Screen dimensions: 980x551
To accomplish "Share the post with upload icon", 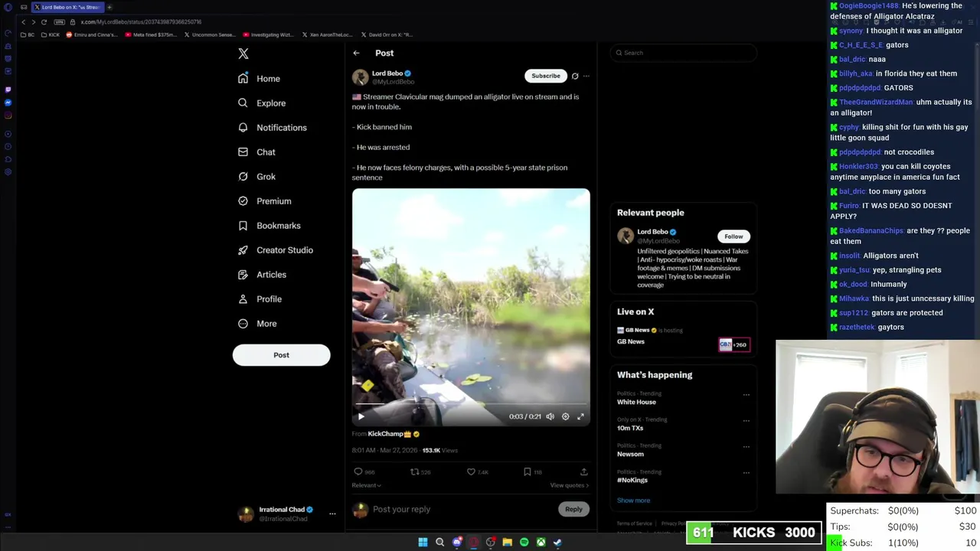I will 583,472.
